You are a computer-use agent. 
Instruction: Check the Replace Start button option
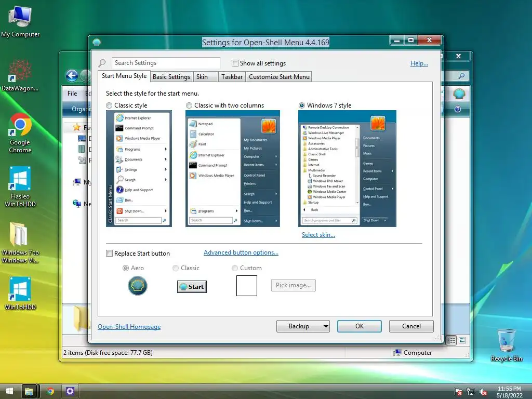click(x=109, y=254)
